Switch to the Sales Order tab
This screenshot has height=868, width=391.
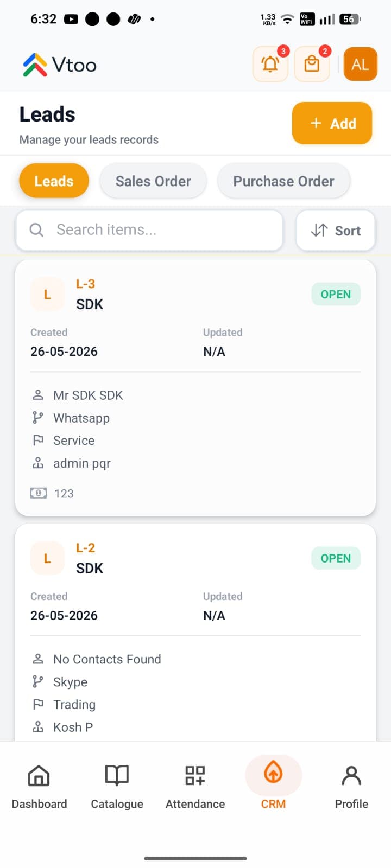coord(153,181)
